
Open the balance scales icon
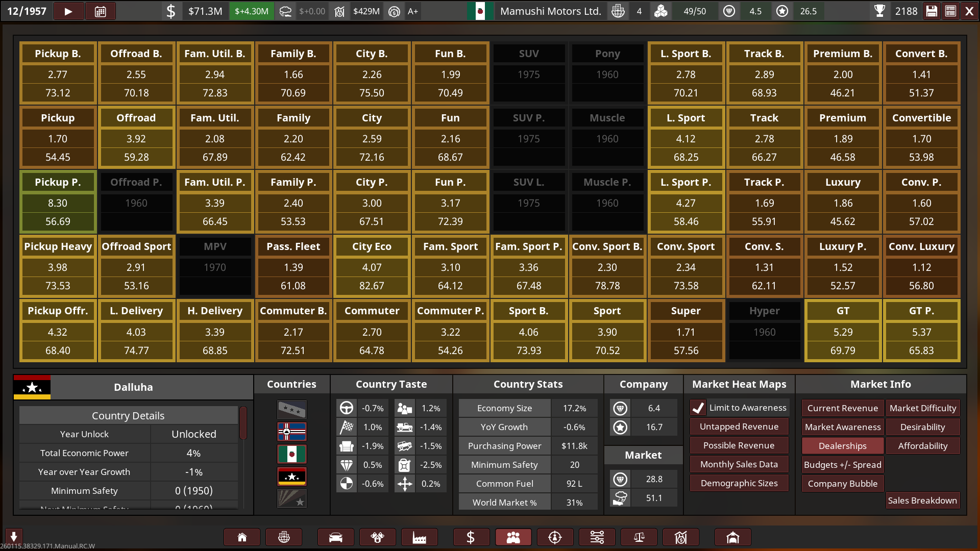639,537
